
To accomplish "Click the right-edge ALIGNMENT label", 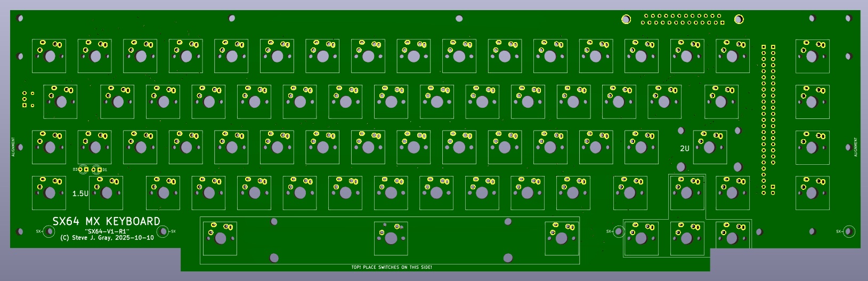I will pos(856,147).
